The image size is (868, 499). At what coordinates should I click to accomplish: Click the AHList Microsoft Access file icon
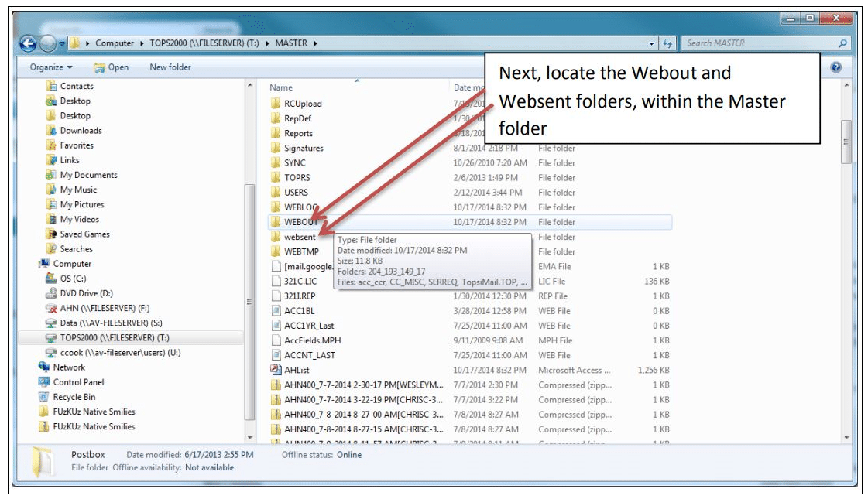tap(275, 370)
